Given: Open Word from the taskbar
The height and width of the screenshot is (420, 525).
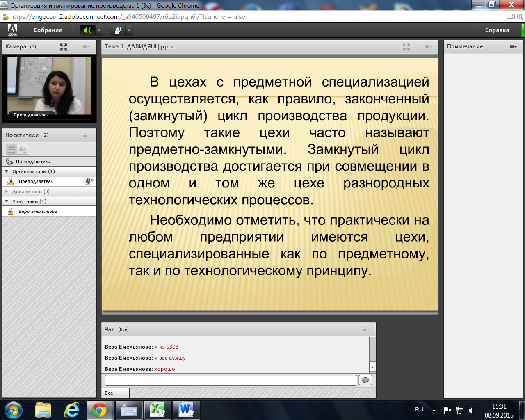Looking at the screenshot, I should pos(186,410).
